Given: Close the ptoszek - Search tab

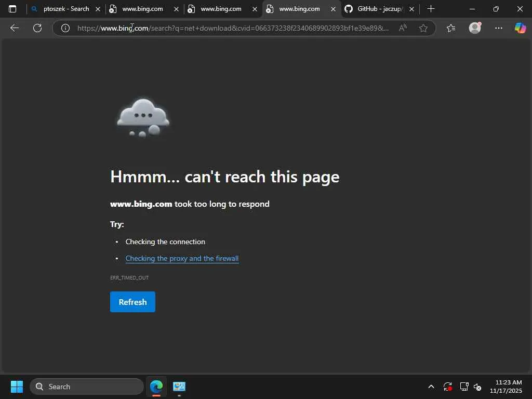Looking at the screenshot, I should coord(98,9).
